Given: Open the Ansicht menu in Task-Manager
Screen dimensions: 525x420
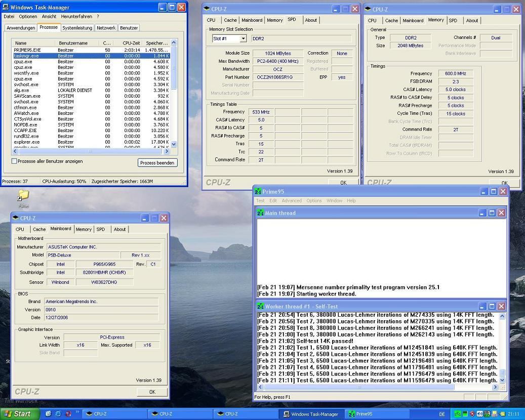Looking at the screenshot, I should click(49, 16).
